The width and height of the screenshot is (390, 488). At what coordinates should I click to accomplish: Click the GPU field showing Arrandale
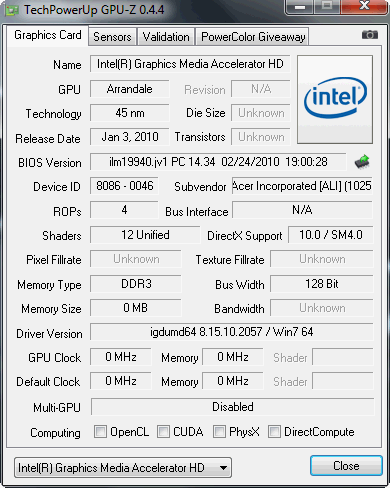pos(130,89)
